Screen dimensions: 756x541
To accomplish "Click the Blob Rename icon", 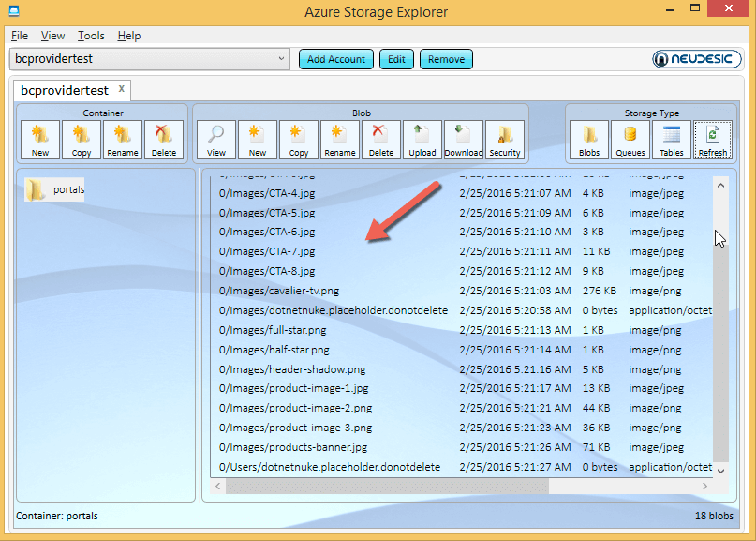I will [340, 140].
